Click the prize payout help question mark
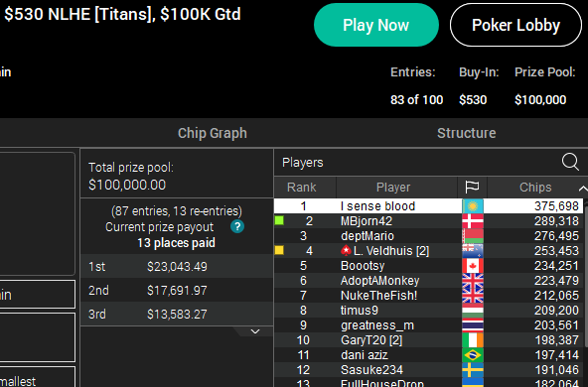The width and height of the screenshot is (588, 387). (x=237, y=226)
